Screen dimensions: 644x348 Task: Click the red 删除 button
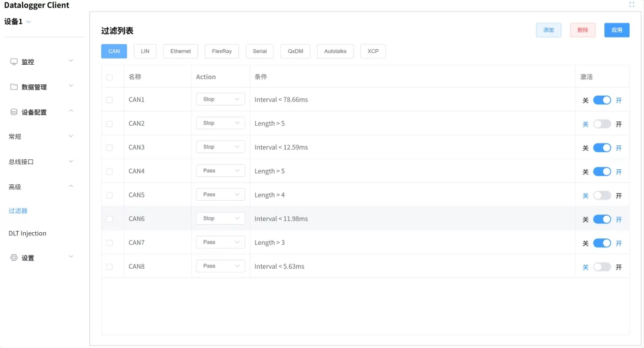pyautogui.click(x=582, y=30)
